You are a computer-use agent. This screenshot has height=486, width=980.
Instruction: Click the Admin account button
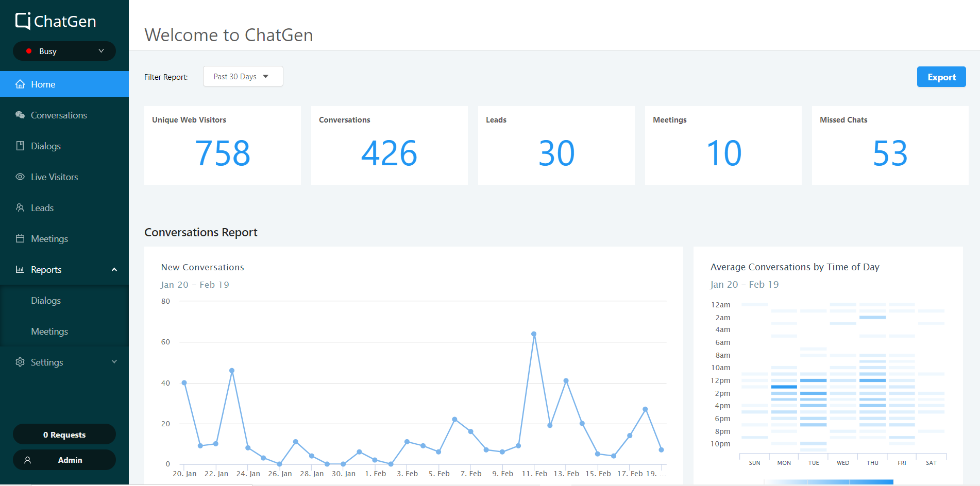[64, 460]
